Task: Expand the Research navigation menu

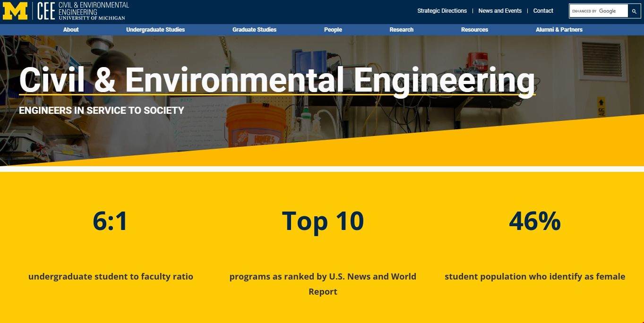Action: pyautogui.click(x=401, y=29)
